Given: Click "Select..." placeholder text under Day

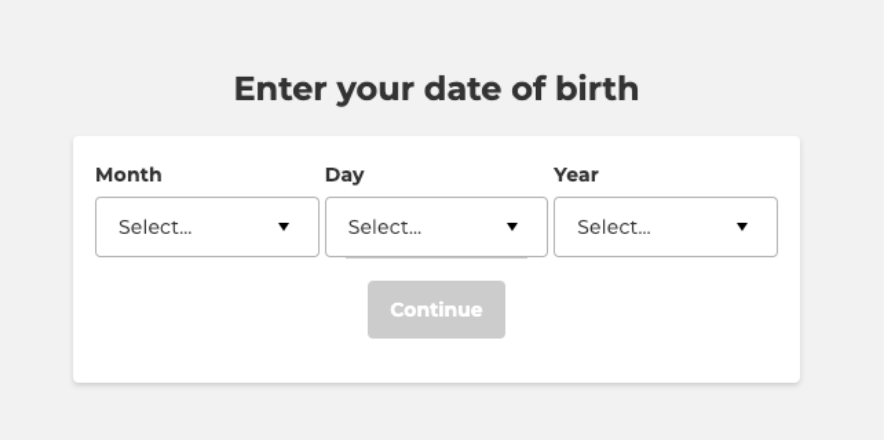Looking at the screenshot, I should [x=385, y=227].
